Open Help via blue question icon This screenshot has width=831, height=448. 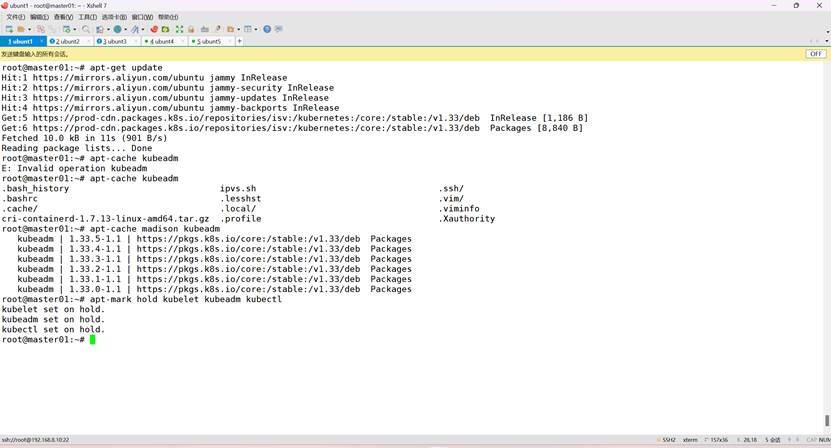267,29
